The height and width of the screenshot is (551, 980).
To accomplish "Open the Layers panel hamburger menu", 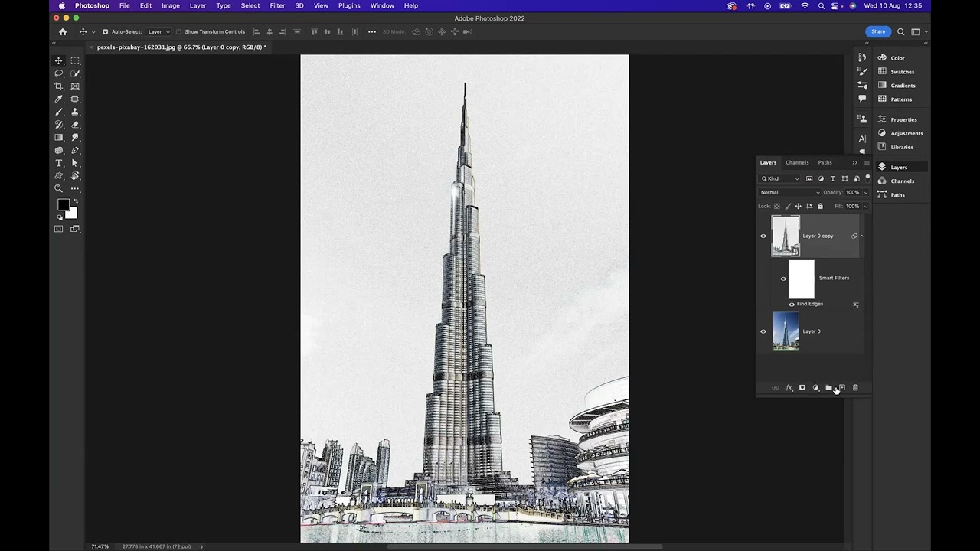I will click(x=866, y=162).
